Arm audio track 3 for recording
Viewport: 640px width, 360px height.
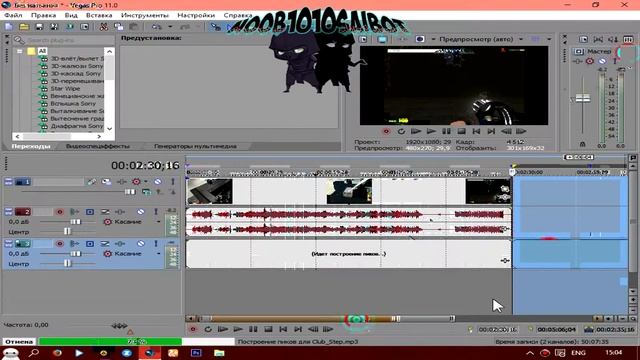(60, 244)
